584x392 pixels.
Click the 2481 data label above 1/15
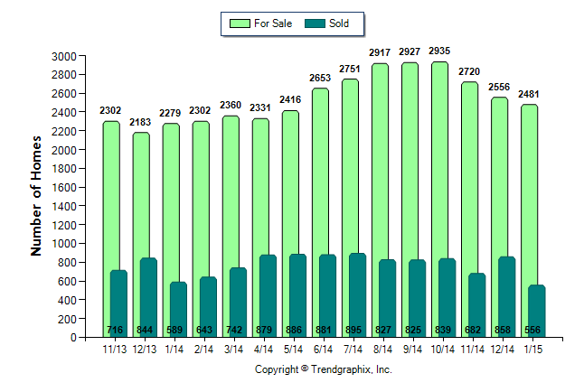529,95
